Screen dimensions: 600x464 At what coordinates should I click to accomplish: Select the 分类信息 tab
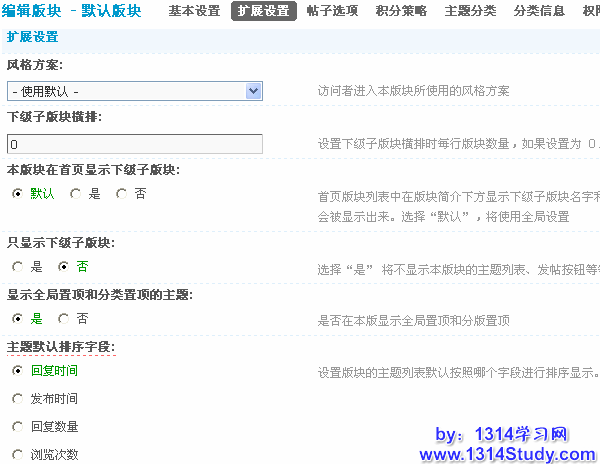tap(539, 12)
